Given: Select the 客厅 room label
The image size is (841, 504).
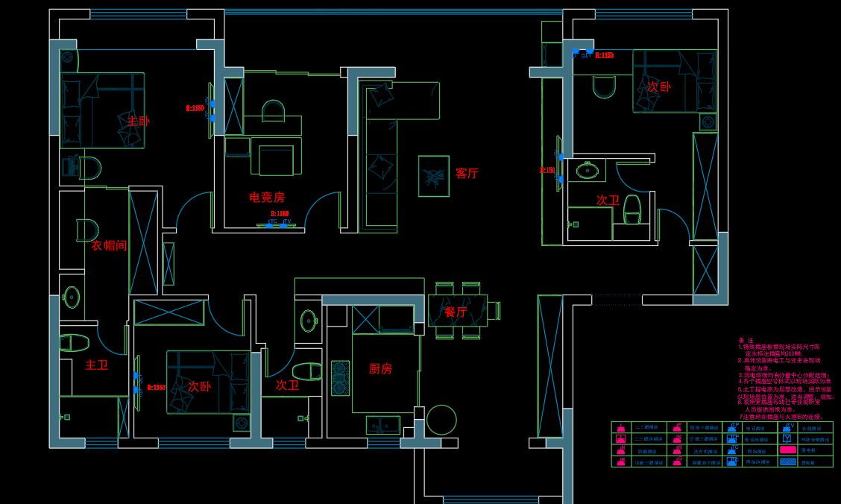Looking at the screenshot, I should tap(467, 173).
